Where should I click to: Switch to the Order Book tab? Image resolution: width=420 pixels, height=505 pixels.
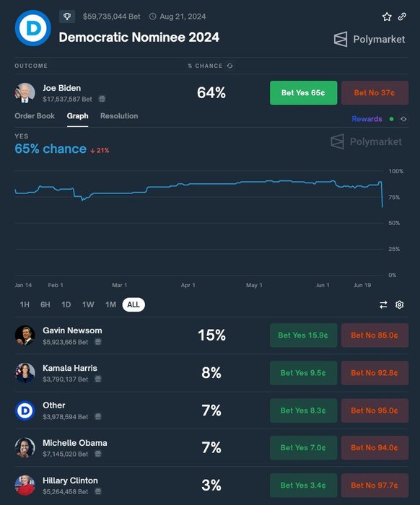35,116
